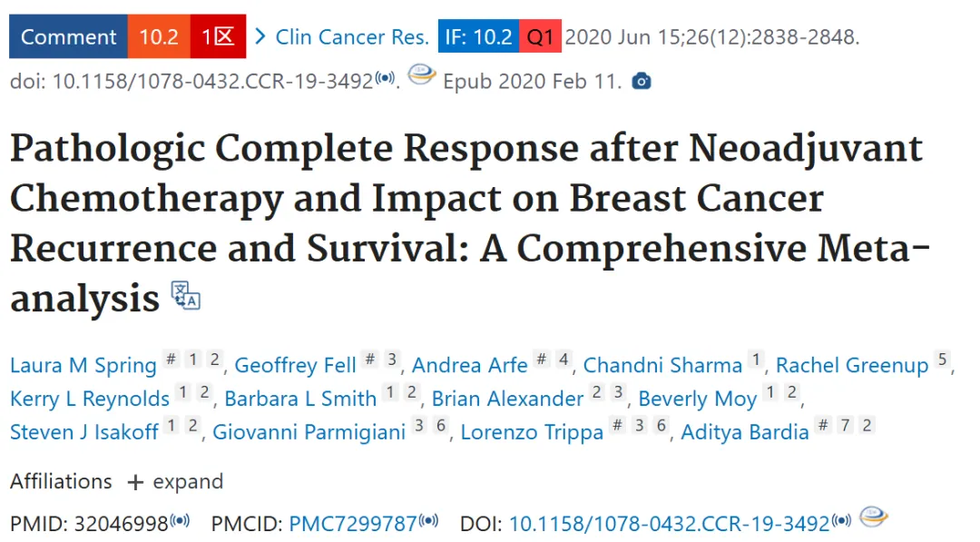
Task: Click the camera screenshot icon after Epub date
Action: pyautogui.click(x=642, y=82)
